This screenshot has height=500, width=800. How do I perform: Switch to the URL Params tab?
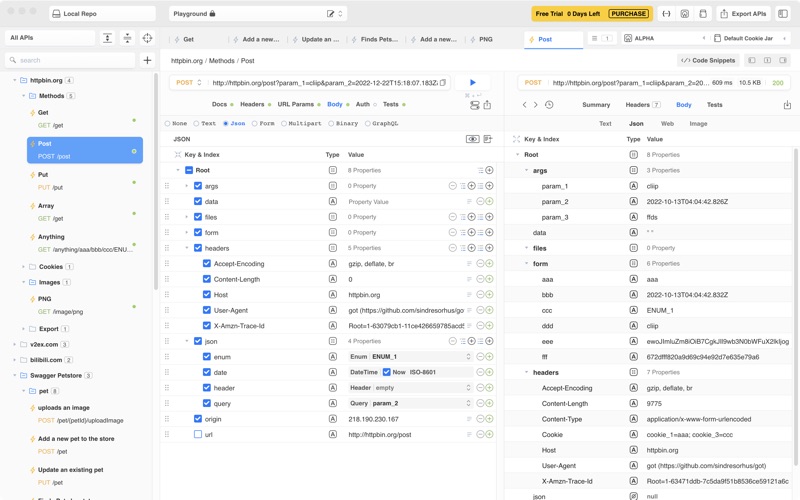[x=295, y=104]
